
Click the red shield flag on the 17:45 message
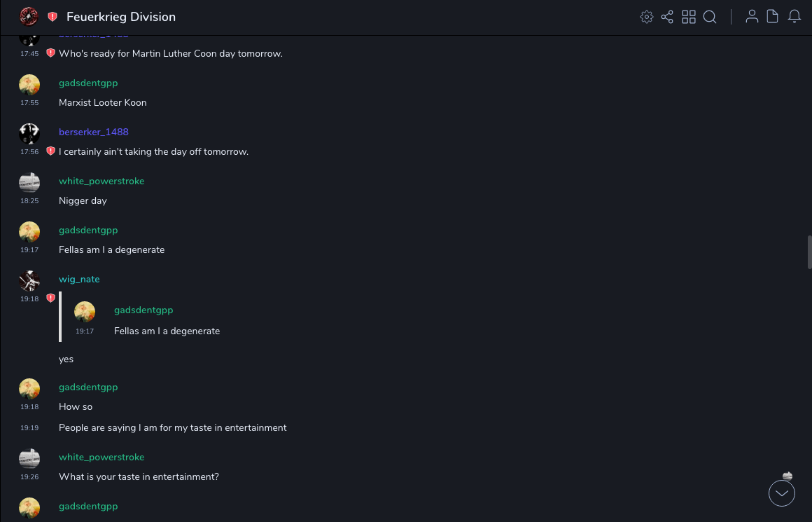coord(50,53)
